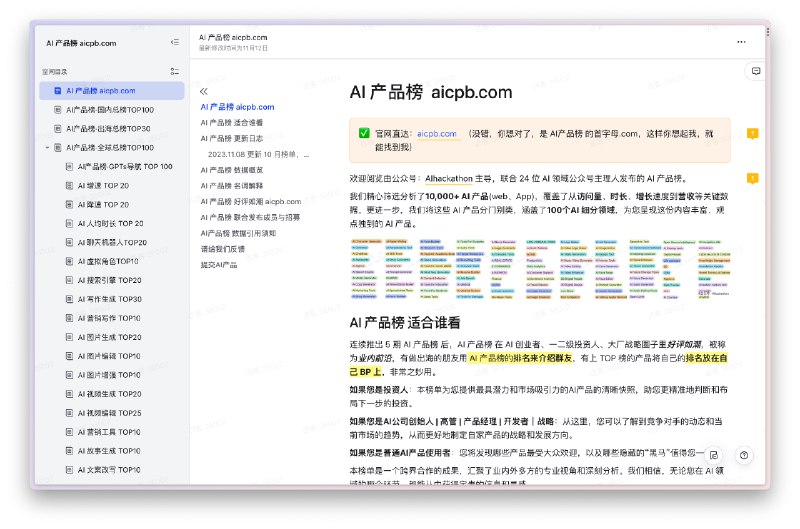This screenshot has height=529, width=800.
Task: Click page icon beside AI 视频生成 TOP20
Action: click(x=69, y=394)
